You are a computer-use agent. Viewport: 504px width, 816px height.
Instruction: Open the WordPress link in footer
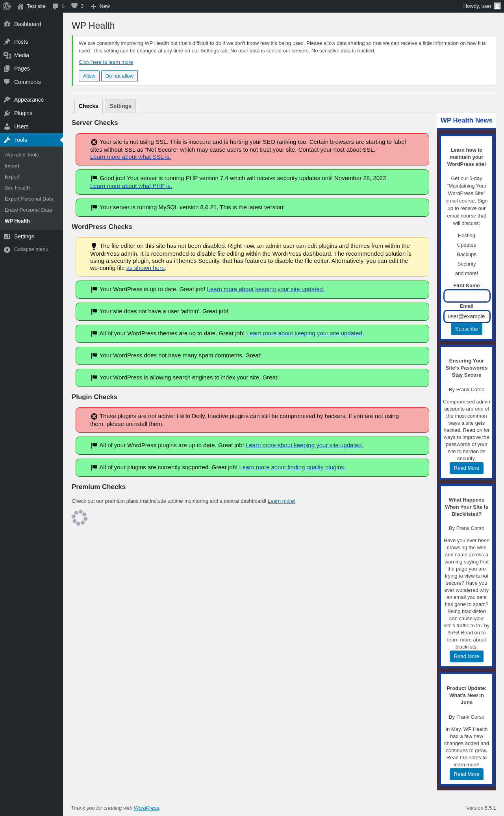(x=146, y=808)
